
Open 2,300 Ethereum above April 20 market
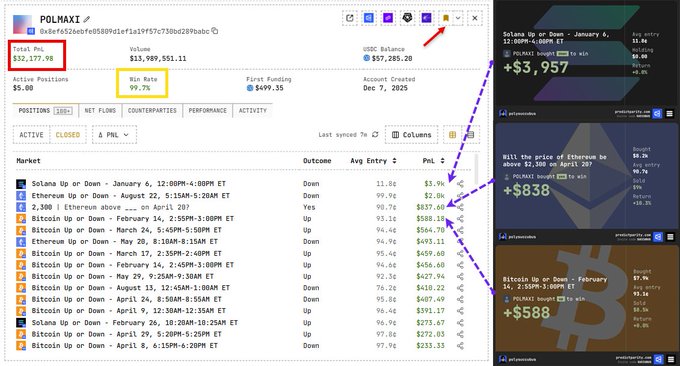(x=110, y=207)
